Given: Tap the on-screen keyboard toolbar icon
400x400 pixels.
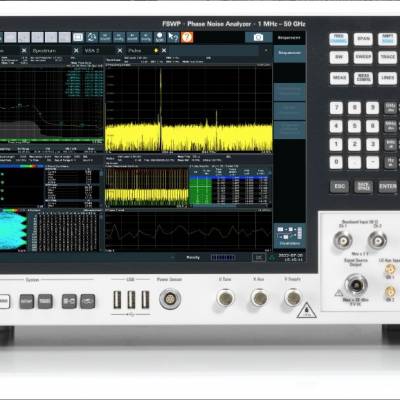Looking at the screenshot, I should [x=78, y=37].
